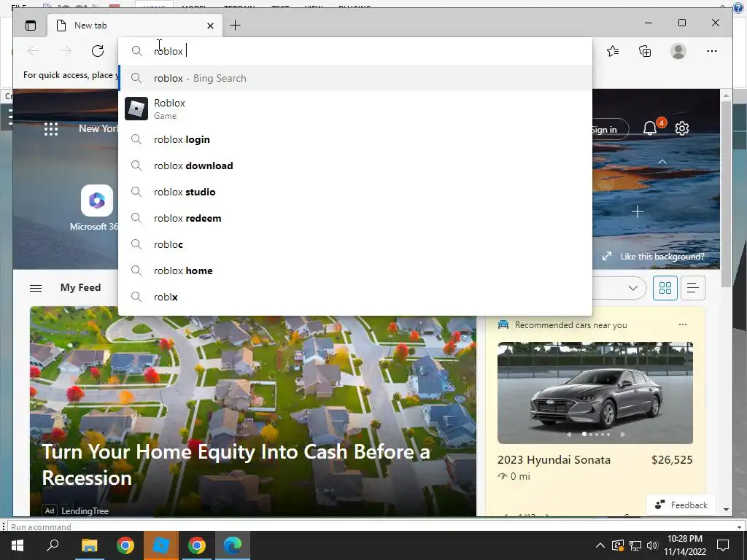Viewport: 747px width, 560px height.
Task: Collapse quick links with up chevron
Action: point(662,162)
